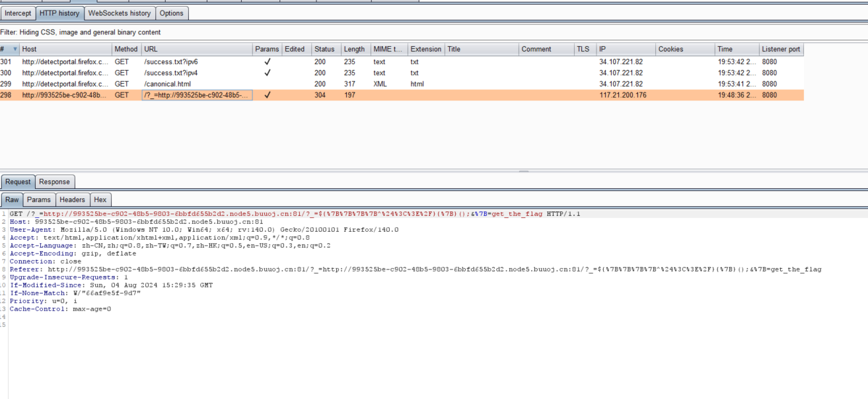The image size is (868, 399).
Task: Select the Raw view tab
Action: click(13, 199)
